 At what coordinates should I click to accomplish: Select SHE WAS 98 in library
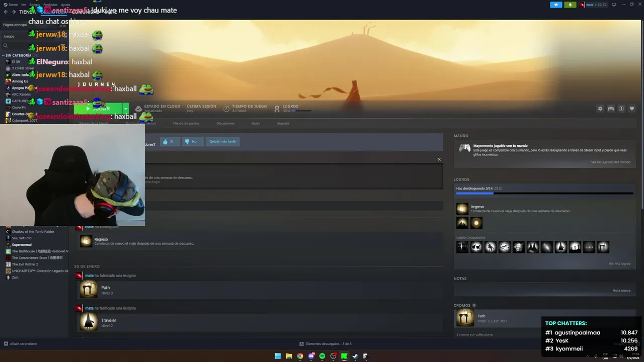pyautogui.click(x=22, y=238)
